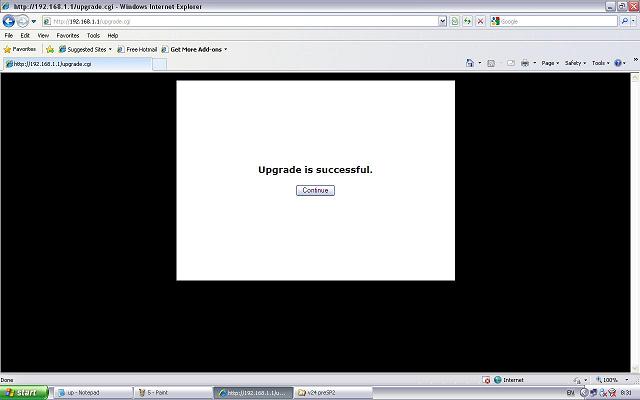640x400 pixels.
Task: Expand the Print options dropdown
Action: pyautogui.click(x=535, y=63)
